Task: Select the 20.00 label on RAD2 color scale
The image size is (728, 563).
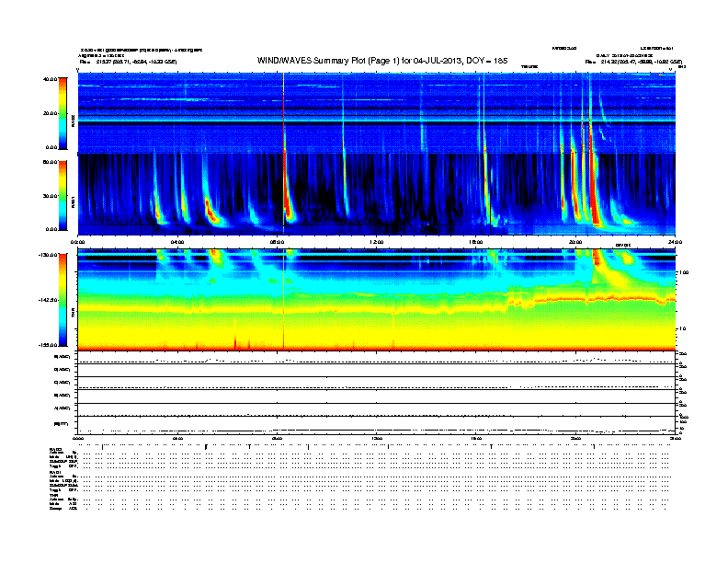Action: (50, 113)
